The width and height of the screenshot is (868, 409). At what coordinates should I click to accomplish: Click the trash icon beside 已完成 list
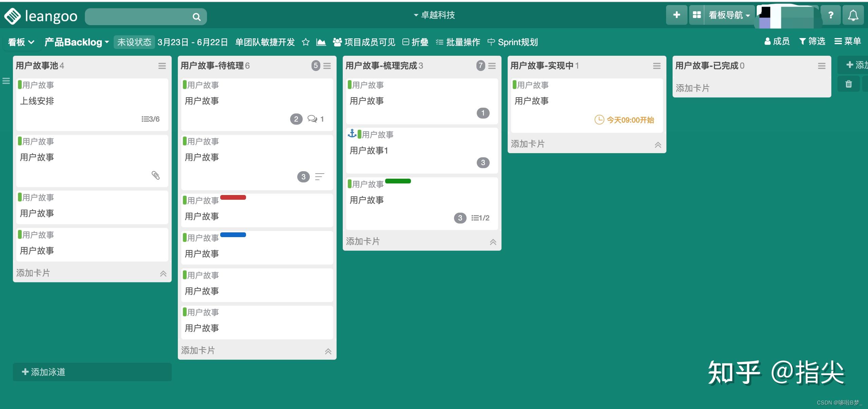click(849, 84)
